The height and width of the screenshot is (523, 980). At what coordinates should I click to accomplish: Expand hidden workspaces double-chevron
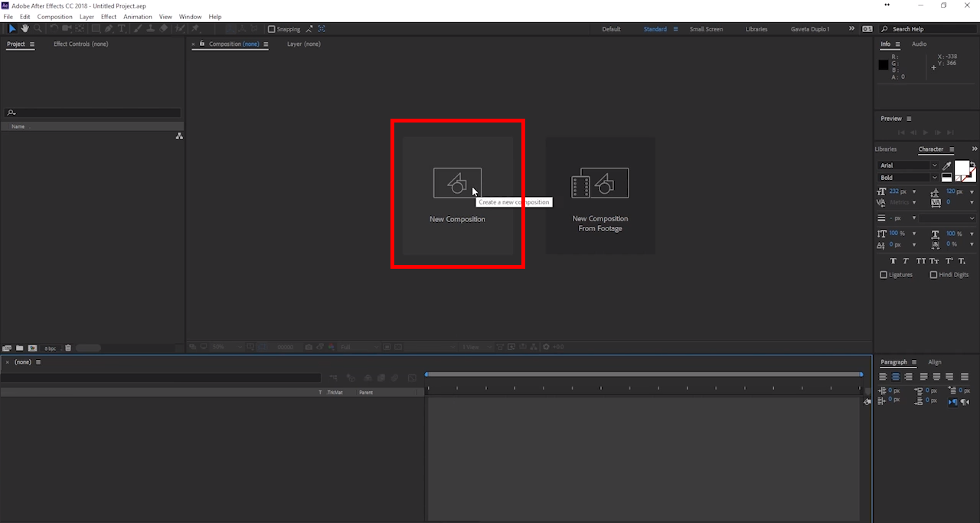pyautogui.click(x=851, y=29)
